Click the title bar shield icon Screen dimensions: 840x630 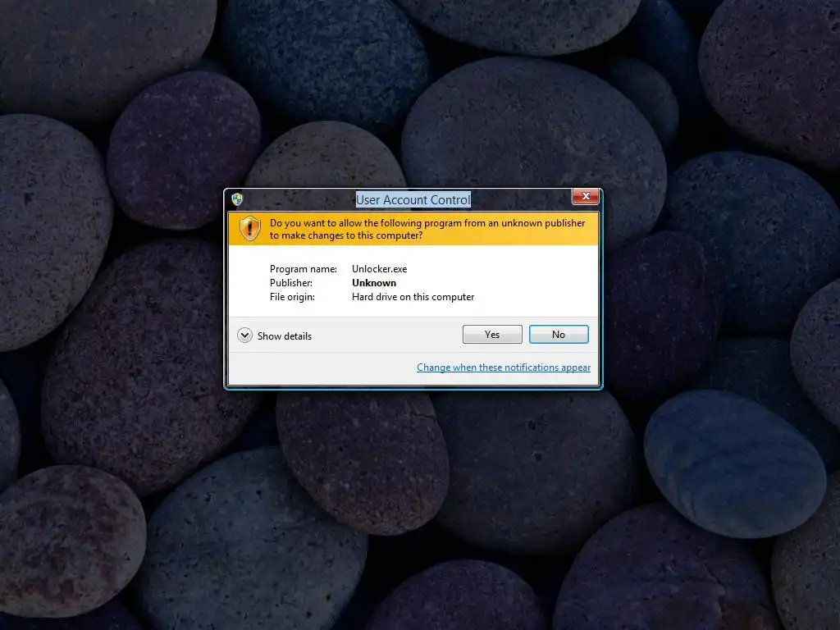point(237,200)
